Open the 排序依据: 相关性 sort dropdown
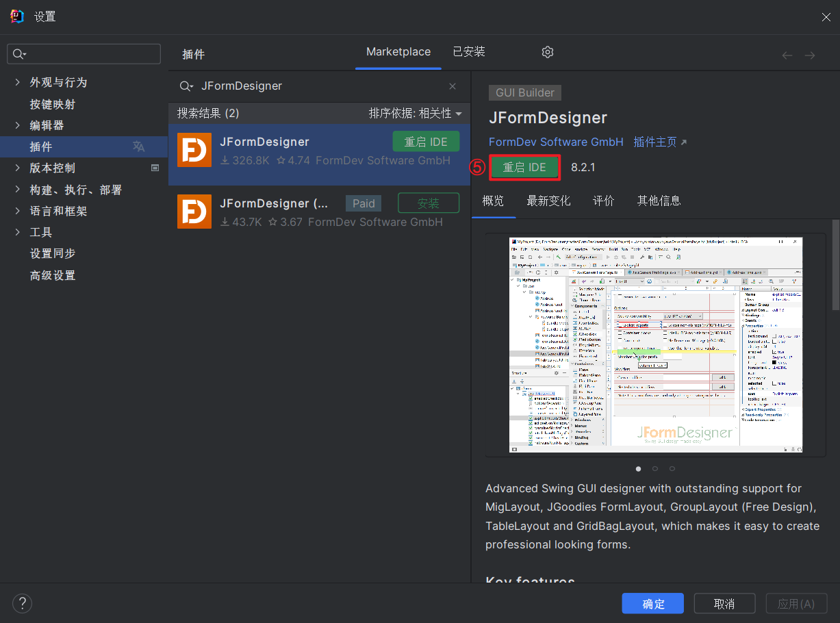The width and height of the screenshot is (840, 623). pyautogui.click(x=416, y=113)
